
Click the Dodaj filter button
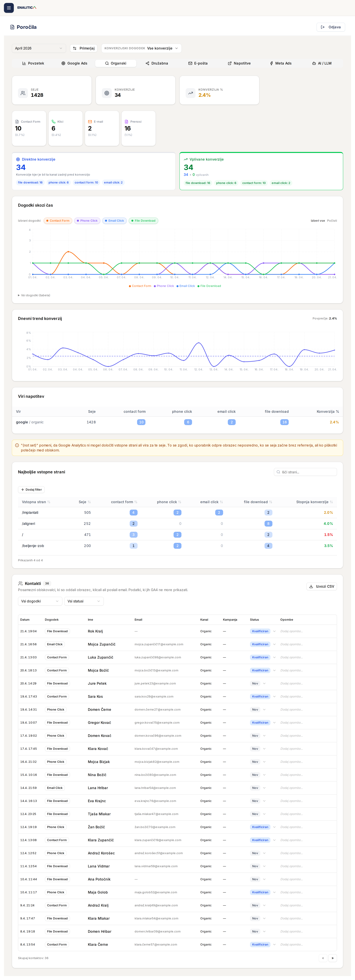click(31, 490)
